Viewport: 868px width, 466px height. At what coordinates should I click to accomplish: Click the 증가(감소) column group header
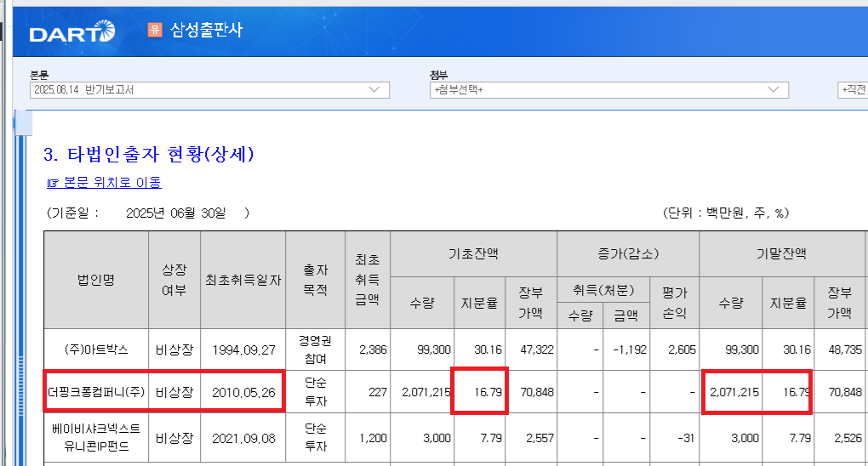[628, 253]
